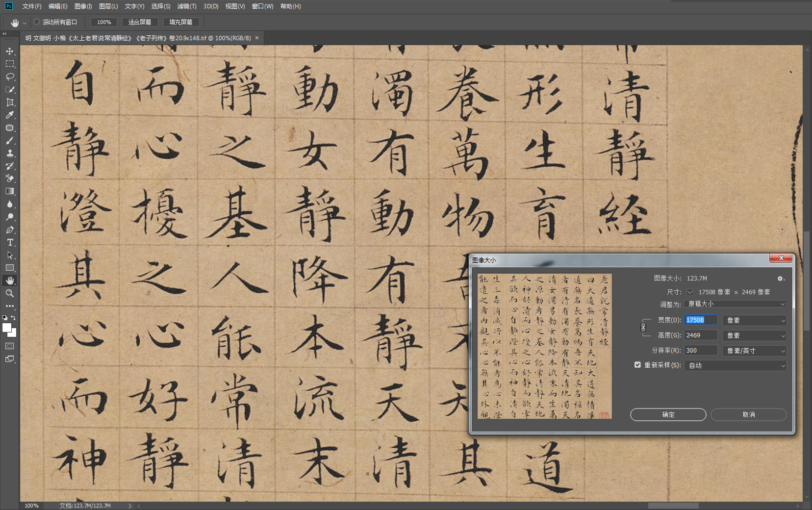Open the 文件(F) menu
Viewport: 812px width, 510px height.
click(x=32, y=6)
